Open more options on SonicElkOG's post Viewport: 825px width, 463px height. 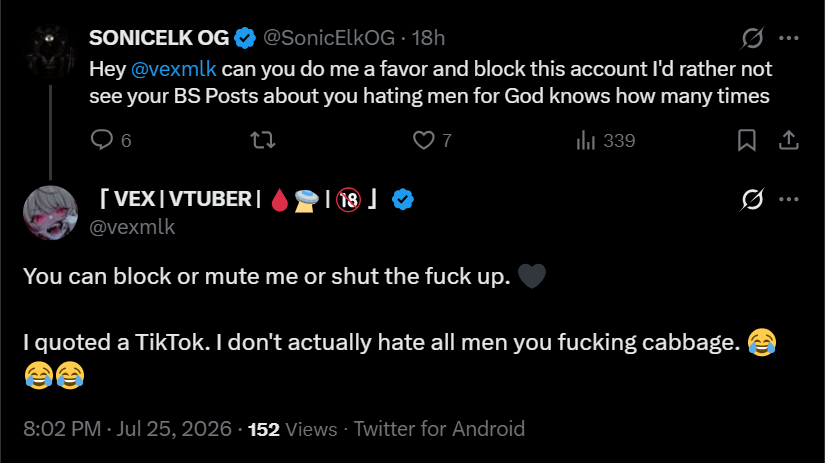pos(789,38)
